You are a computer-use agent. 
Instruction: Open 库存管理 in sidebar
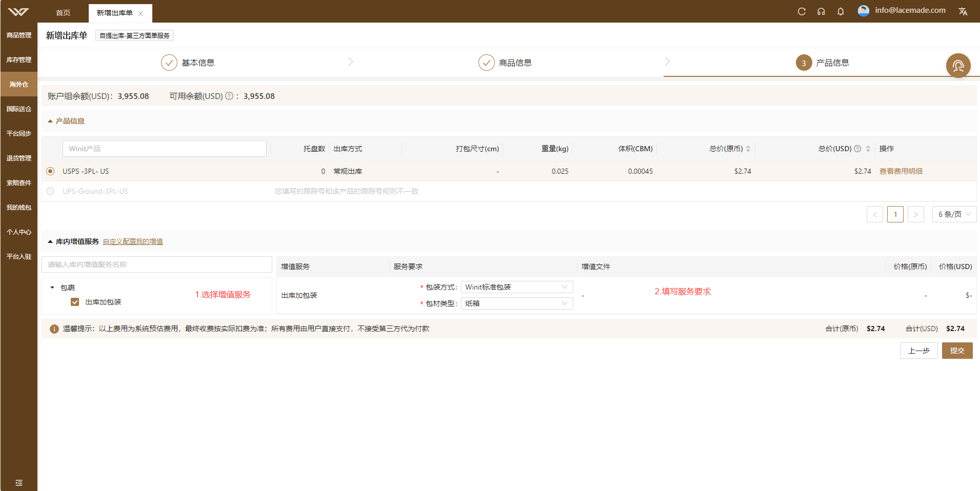pyautogui.click(x=19, y=59)
